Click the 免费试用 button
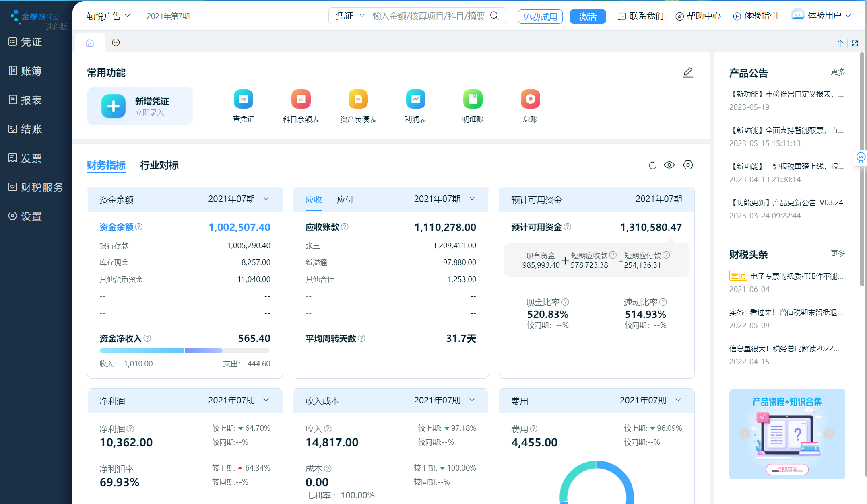The width and height of the screenshot is (867, 504). pyautogui.click(x=540, y=16)
